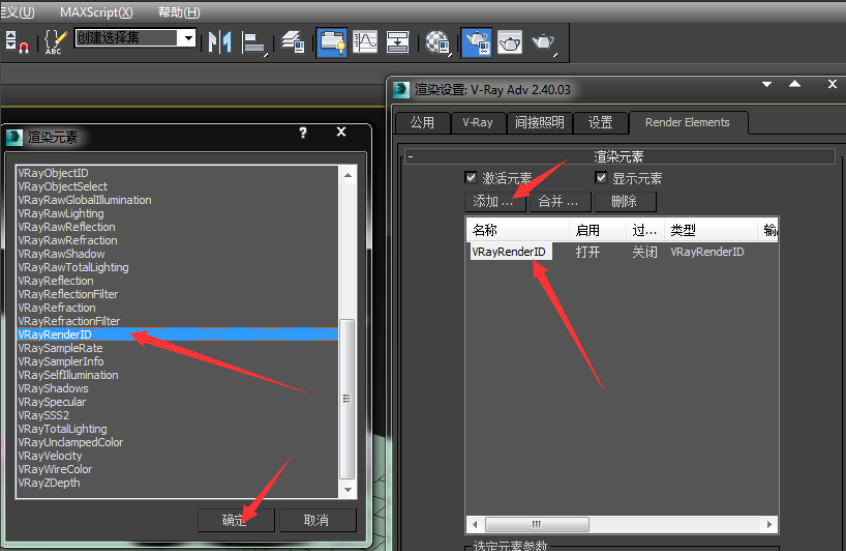This screenshot has width=846, height=551.
Task: Open the Render Setup teapot icon
Action: pos(477,42)
